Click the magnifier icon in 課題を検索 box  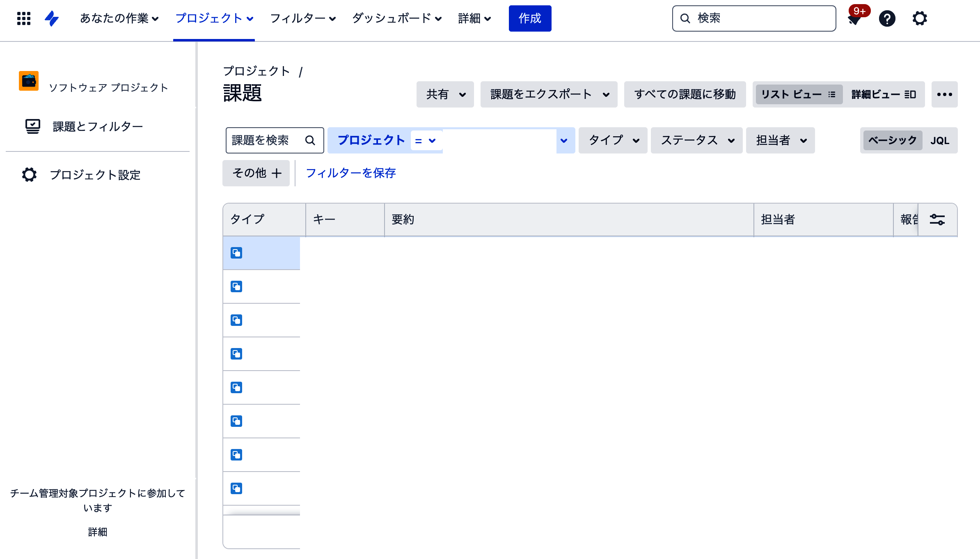pyautogui.click(x=310, y=140)
